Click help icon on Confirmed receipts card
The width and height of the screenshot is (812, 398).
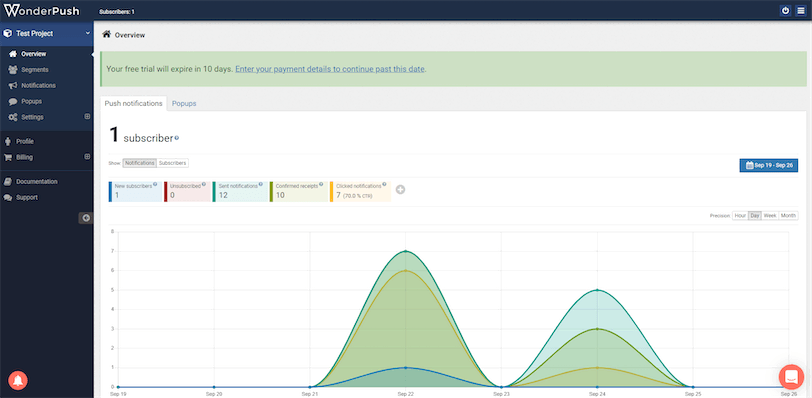321,184
